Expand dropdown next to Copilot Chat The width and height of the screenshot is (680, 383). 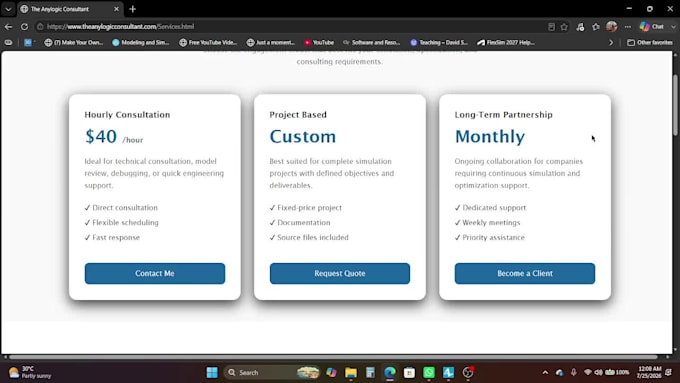[673, 26]
